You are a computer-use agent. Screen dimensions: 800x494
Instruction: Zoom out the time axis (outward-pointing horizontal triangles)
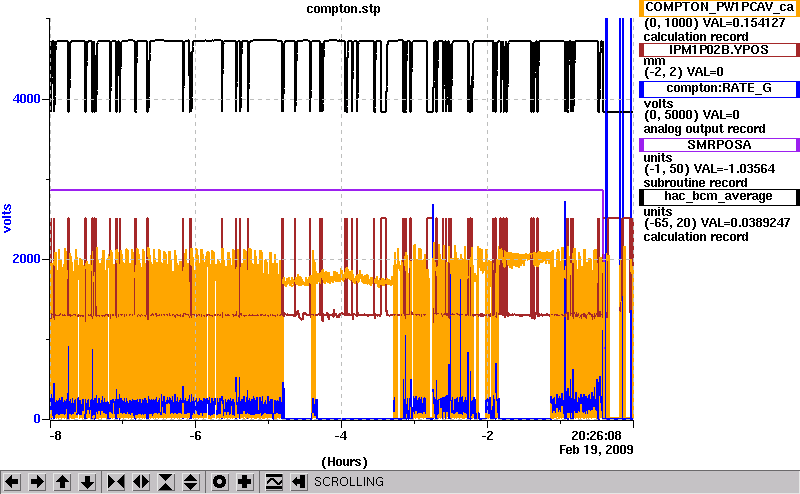pos(141,482)
